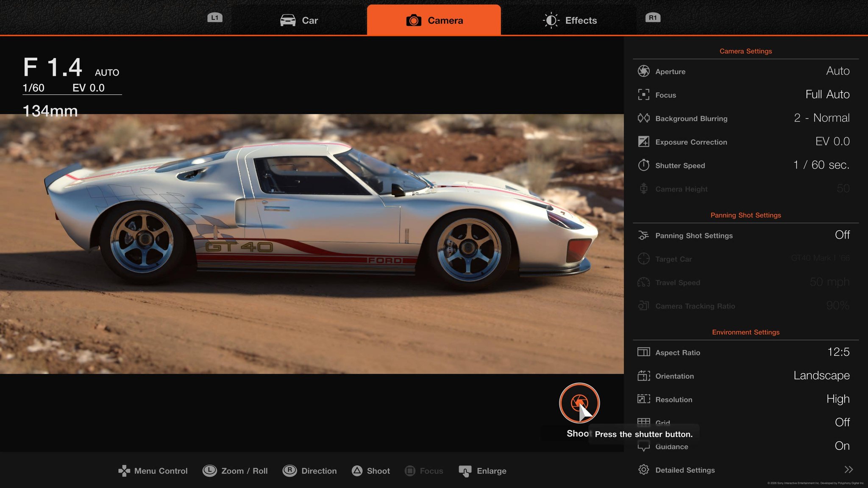Click the 1/60 shutter readout overlay
868x488 pixels.
(x=33, y=88)
